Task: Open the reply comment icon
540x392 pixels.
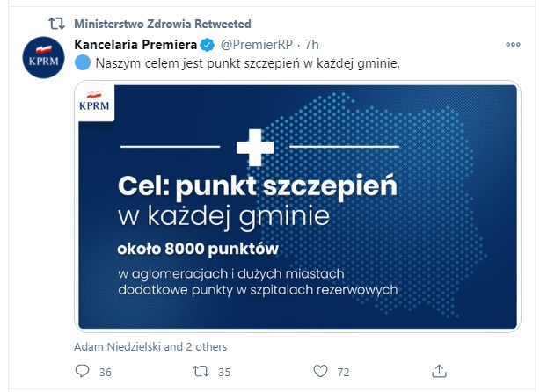Action: coord(82,371)
